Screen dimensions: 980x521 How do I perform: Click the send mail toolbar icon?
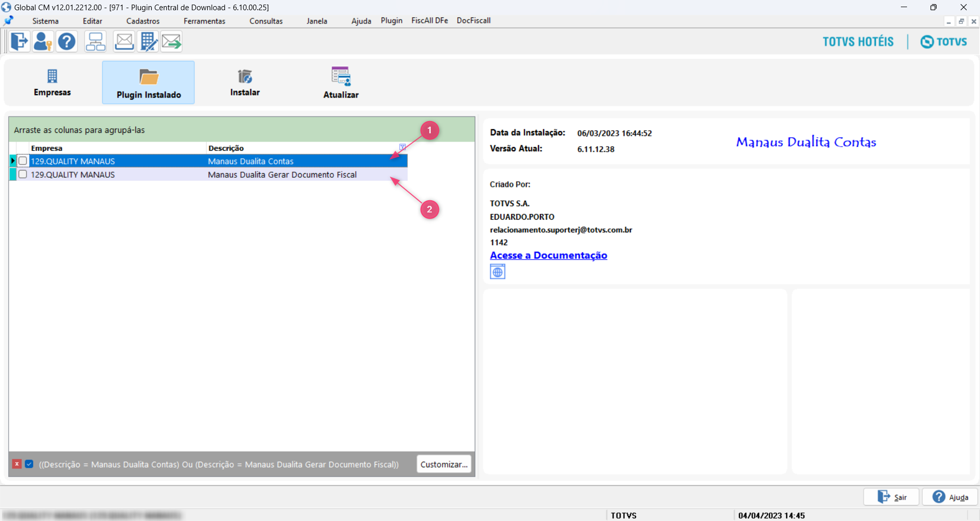171,41
